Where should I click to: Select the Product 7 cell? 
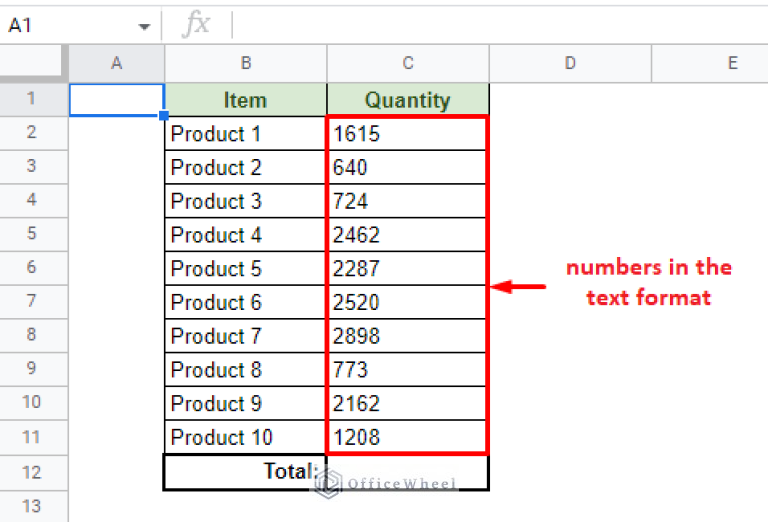tap(245, 336)
